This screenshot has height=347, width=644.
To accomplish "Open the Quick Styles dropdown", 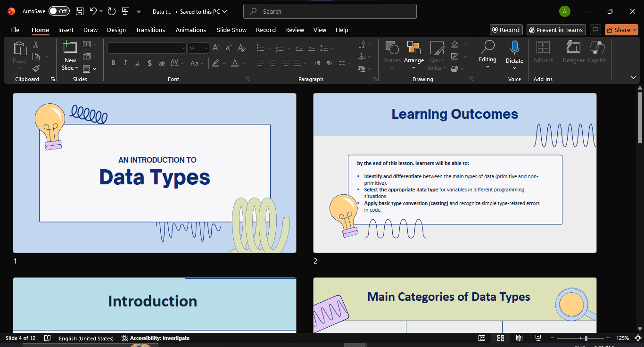I will click(437, 56).
